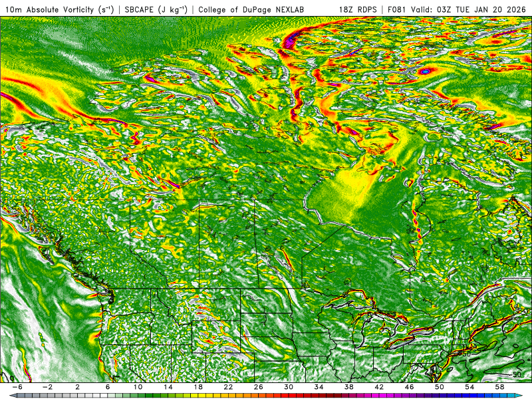Image resolution: width=532 pixels, height=399 pixels.
Task: Click the '54' color bar tick label
Action: click(x=469, y=387)
